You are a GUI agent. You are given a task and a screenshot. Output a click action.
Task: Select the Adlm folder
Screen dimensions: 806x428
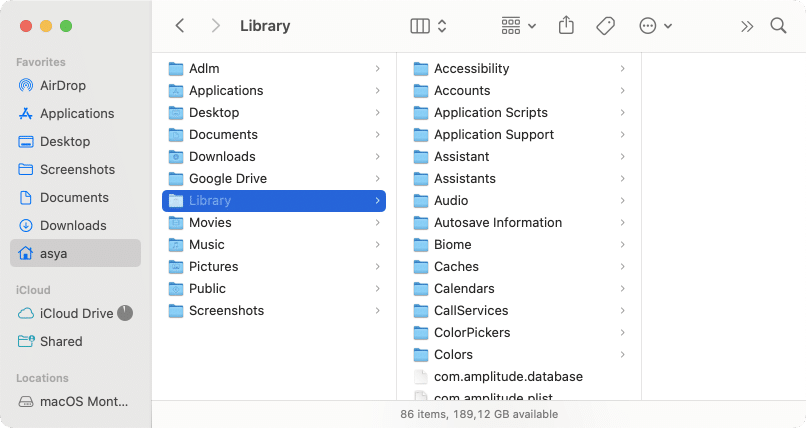[274, 68]
